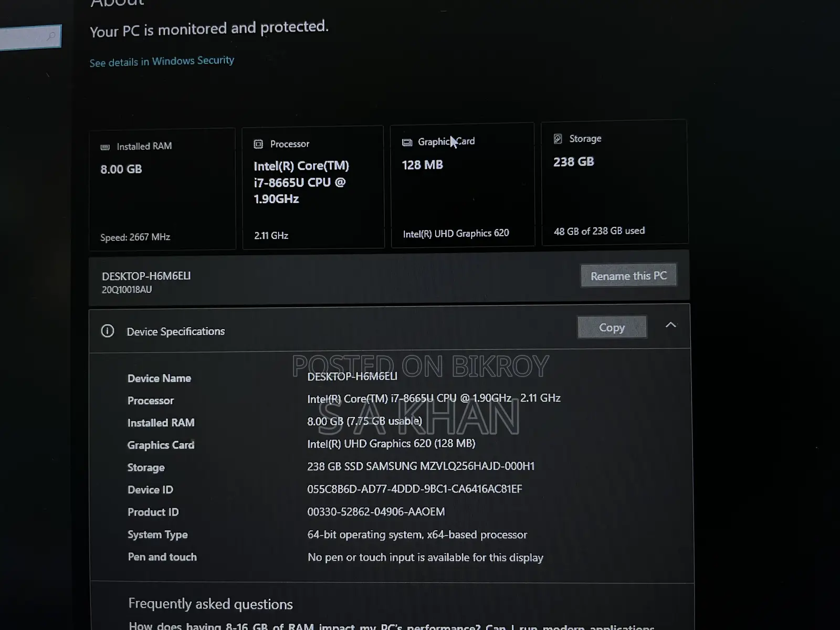Click the Installed RAM label in specifications list
The width and height of the screenshot is (840, 630).
pos(161,423)
